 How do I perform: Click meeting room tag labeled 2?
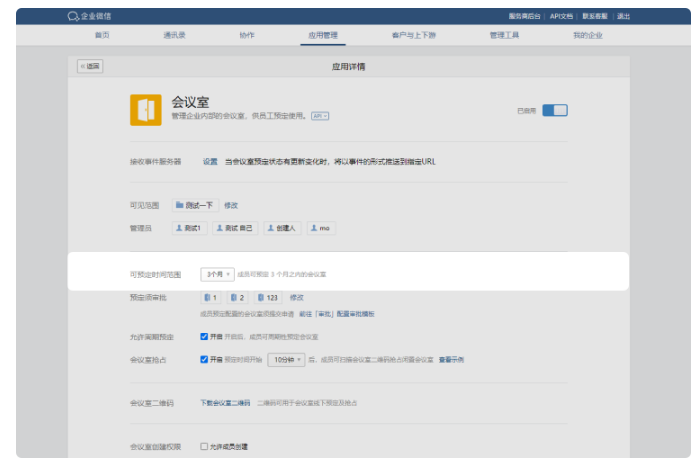(x=237, y=297)
